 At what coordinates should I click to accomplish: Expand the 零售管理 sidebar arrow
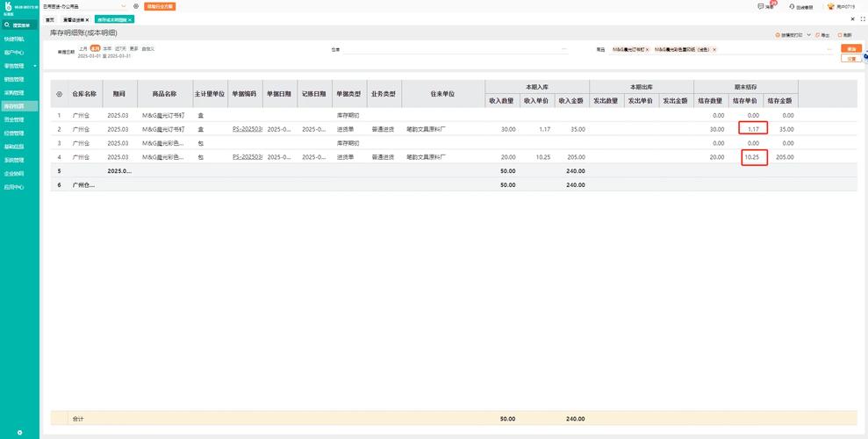[x=35, y=66]
